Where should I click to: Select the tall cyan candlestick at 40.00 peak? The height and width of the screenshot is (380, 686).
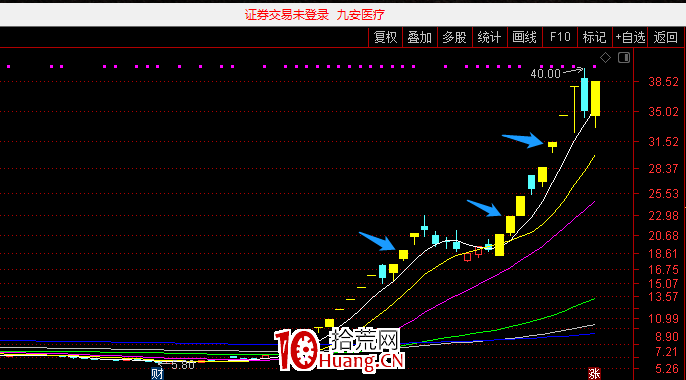pyautogui.click(x=584, y=94)
